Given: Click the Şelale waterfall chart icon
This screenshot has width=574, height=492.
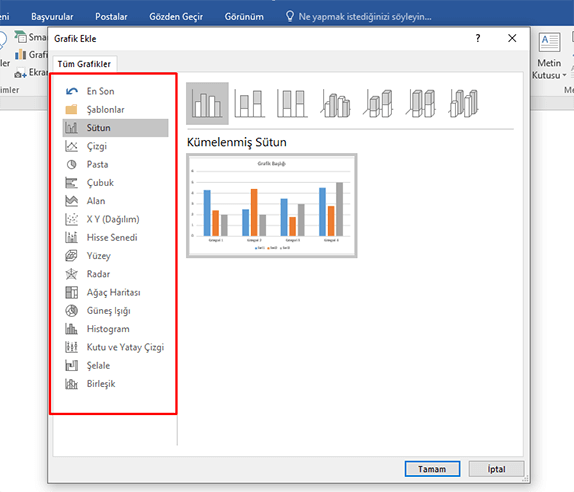Looking at the screenshot, I should click(x=71, y=365).
